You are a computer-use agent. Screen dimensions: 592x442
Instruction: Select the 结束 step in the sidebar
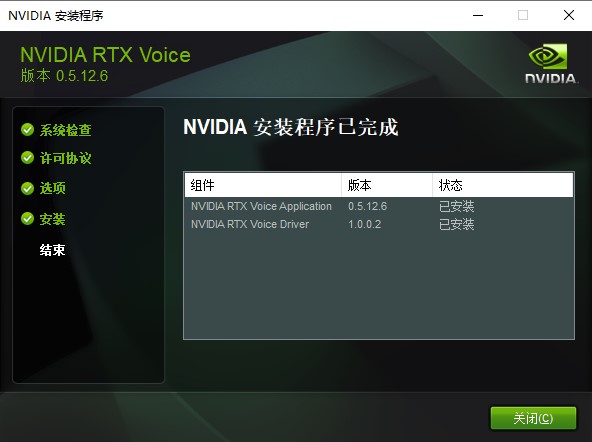tap(52, 249)
